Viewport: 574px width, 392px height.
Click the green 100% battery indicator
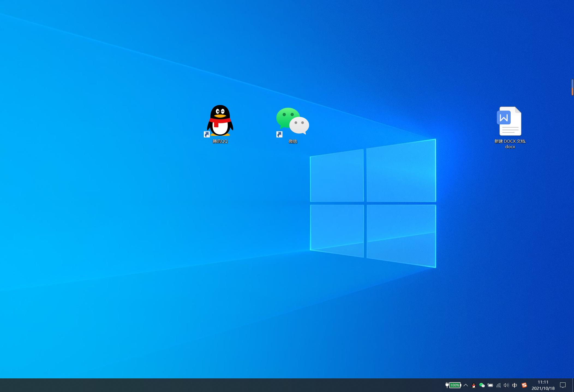(455, 385)
